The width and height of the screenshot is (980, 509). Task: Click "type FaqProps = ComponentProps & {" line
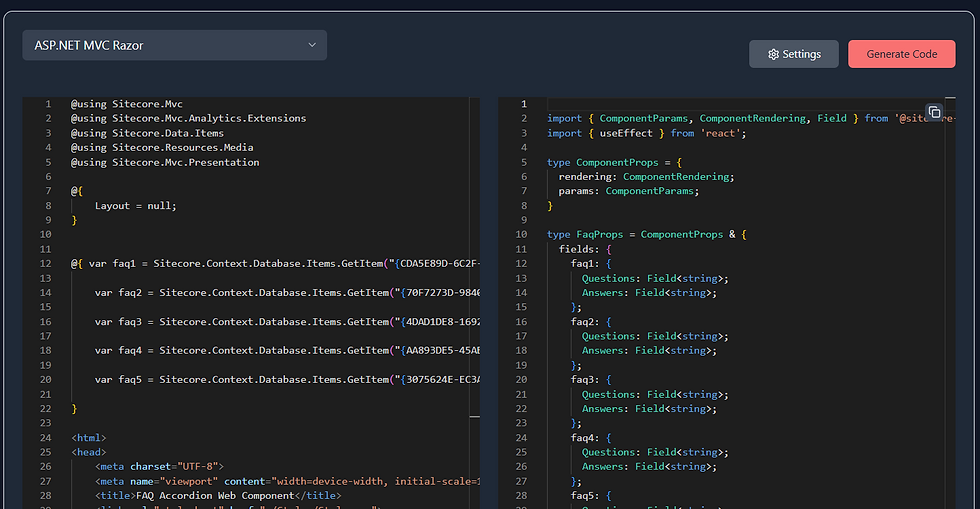click(646, 234)
